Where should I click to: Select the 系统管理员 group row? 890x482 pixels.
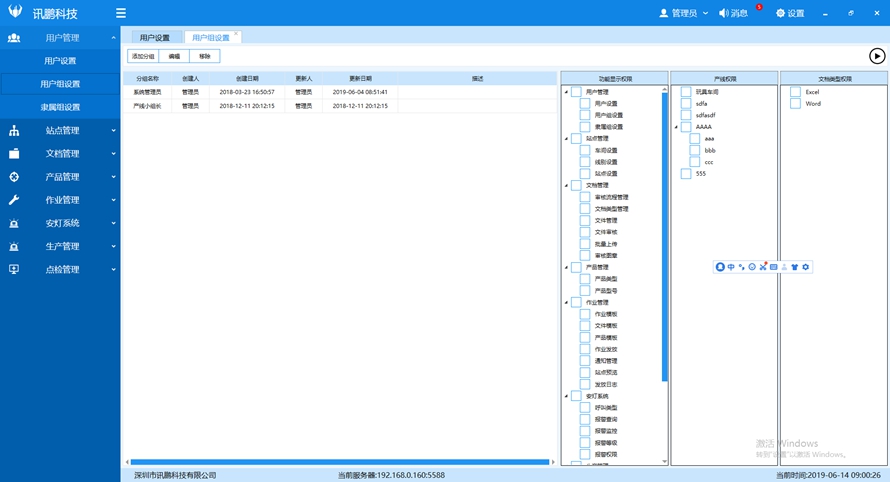(340, 92)
